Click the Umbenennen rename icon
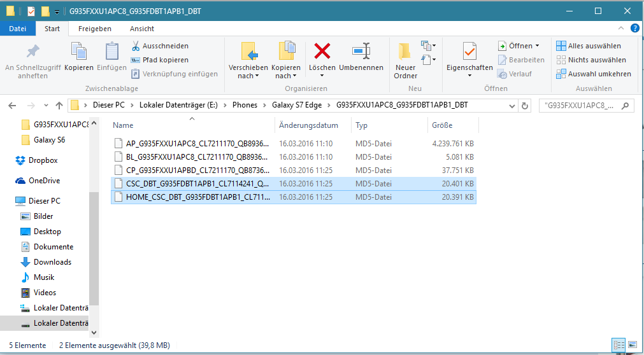The height and width of the screenshot is (355, 644). point(361,51)
